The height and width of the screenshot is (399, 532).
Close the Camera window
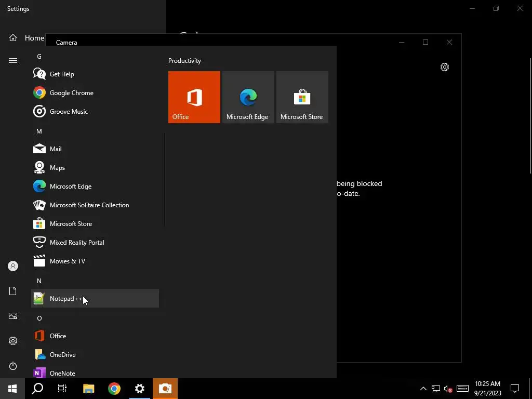[449, 42]
